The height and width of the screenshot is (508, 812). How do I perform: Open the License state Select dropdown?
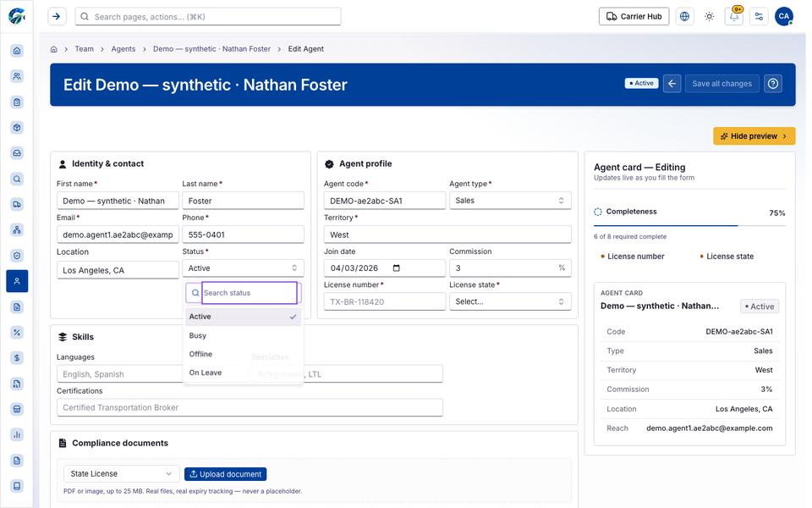click(x=510, y=301)
